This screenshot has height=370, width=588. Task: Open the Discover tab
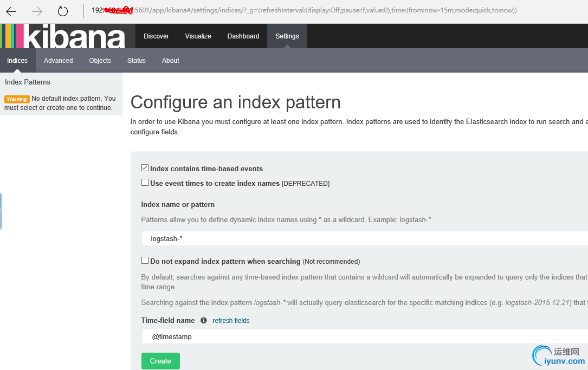[x=156, y=36]
